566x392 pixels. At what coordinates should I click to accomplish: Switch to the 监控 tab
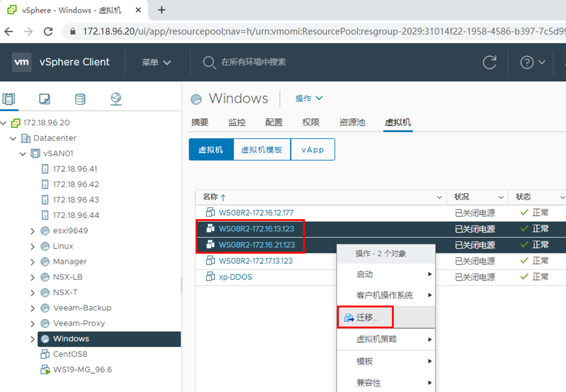point(237,122)
